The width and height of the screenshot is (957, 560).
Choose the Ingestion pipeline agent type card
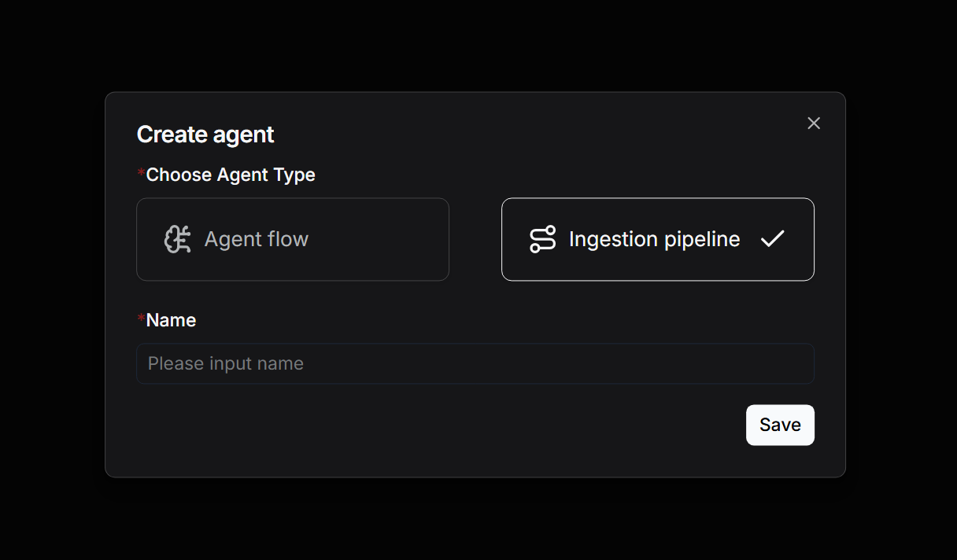point(657,239)
